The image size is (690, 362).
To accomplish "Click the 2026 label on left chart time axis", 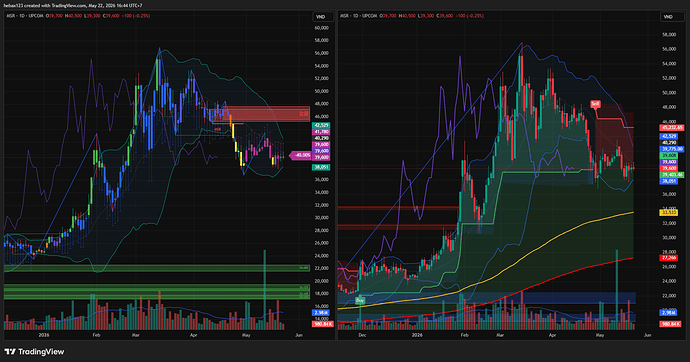I will click(44, 335).
